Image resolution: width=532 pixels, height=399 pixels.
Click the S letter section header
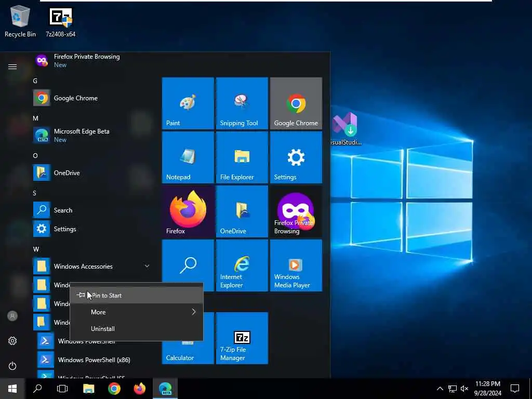pyautogui.click(x=35, y=193)
